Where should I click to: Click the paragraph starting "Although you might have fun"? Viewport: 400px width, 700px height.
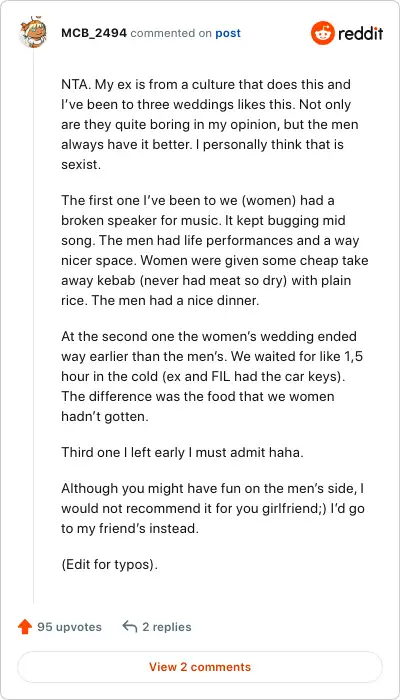click(x=213, y=508)
